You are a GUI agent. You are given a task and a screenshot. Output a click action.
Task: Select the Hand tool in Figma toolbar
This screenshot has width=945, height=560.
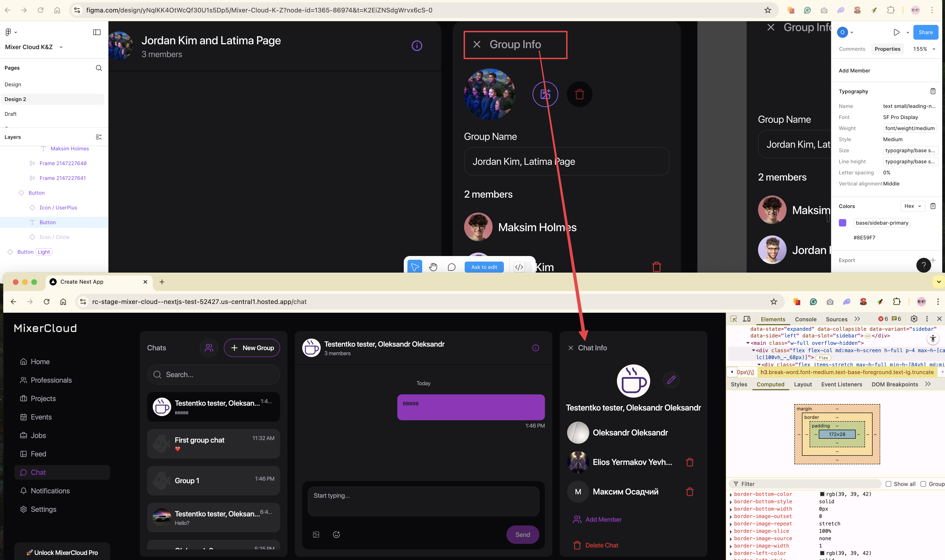tap(433, 267)
